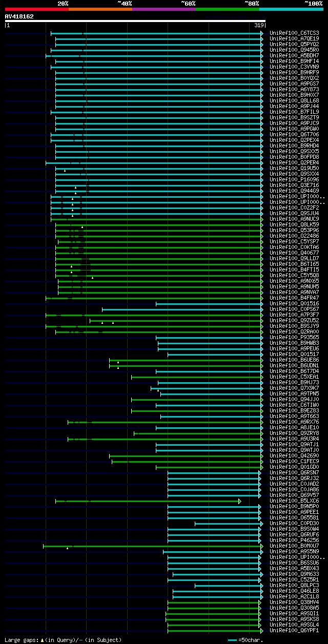Select the UniRef100_A9SQI1 label
This screenshot has width=328, height=644.
[294, 614]
